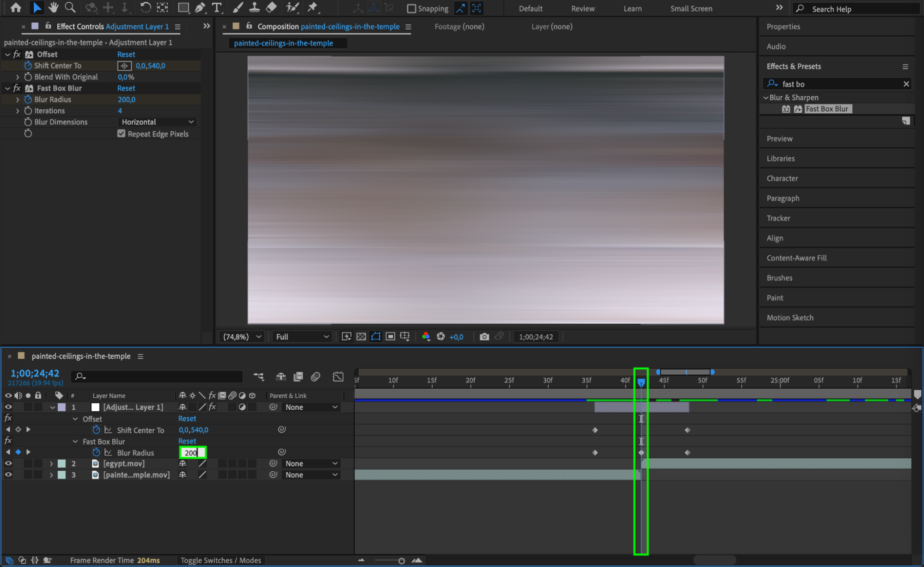
Task: Enable the Snapping checkbox
Action: [x=411, y=8]
